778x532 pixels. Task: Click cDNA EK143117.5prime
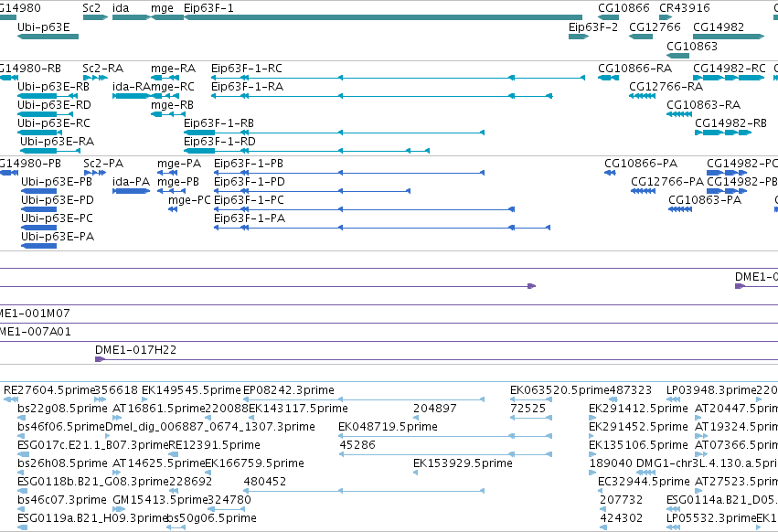[x=298, y=409]
